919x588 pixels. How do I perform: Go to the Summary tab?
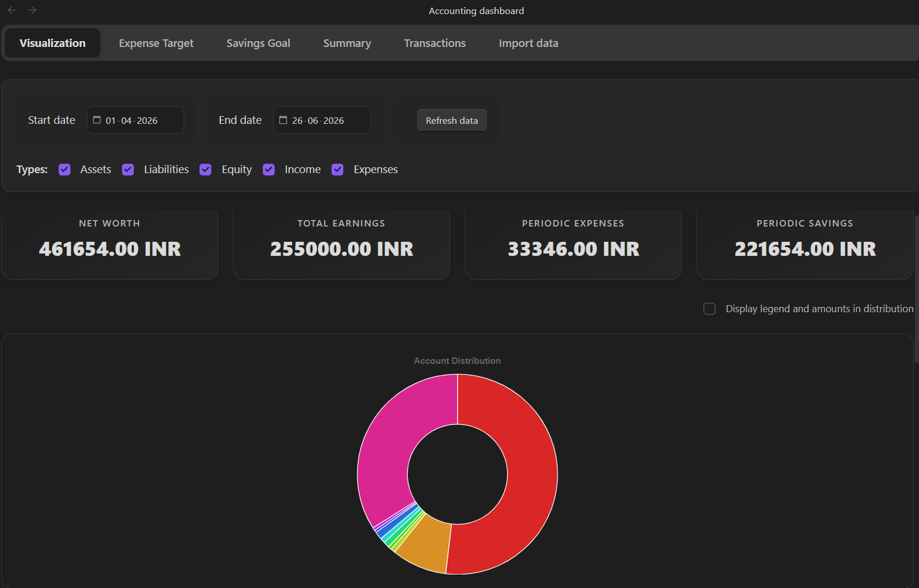point(347,43)
